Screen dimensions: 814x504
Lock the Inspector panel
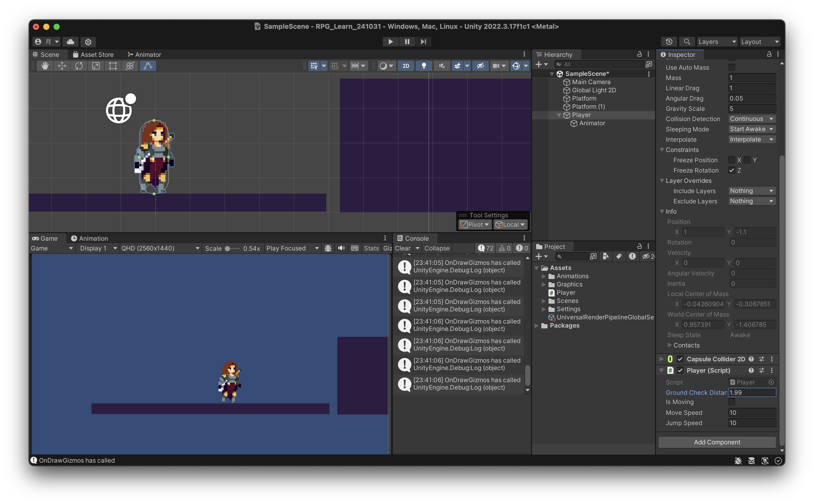(769, 54)
